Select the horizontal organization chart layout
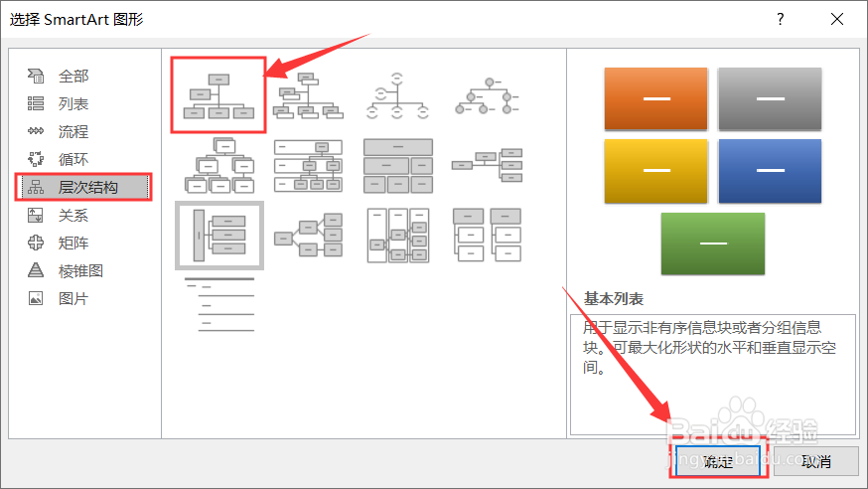The image size is (868, 489). (x=488, y=164)
